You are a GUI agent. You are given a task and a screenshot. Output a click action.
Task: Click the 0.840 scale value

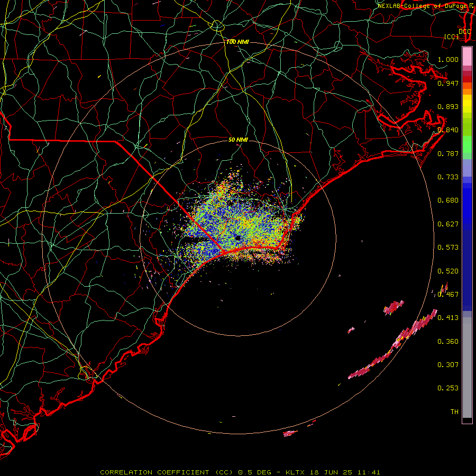[448, 130]
